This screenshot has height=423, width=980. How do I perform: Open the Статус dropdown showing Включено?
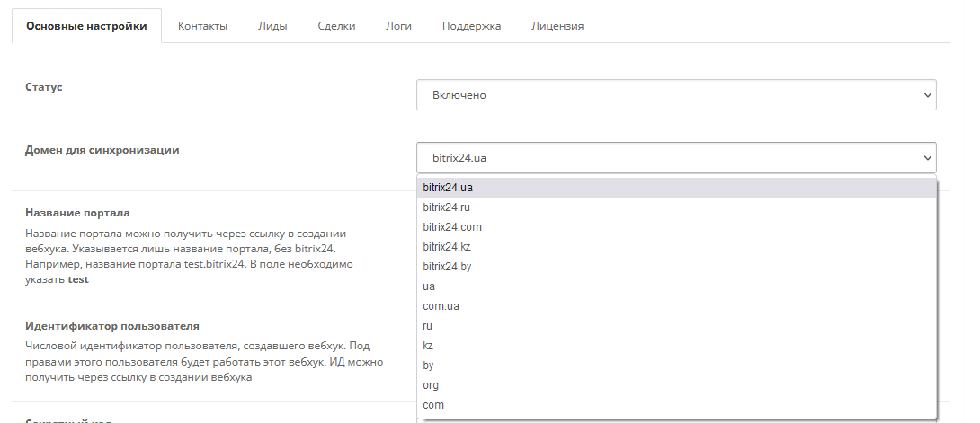coord(676,95)
